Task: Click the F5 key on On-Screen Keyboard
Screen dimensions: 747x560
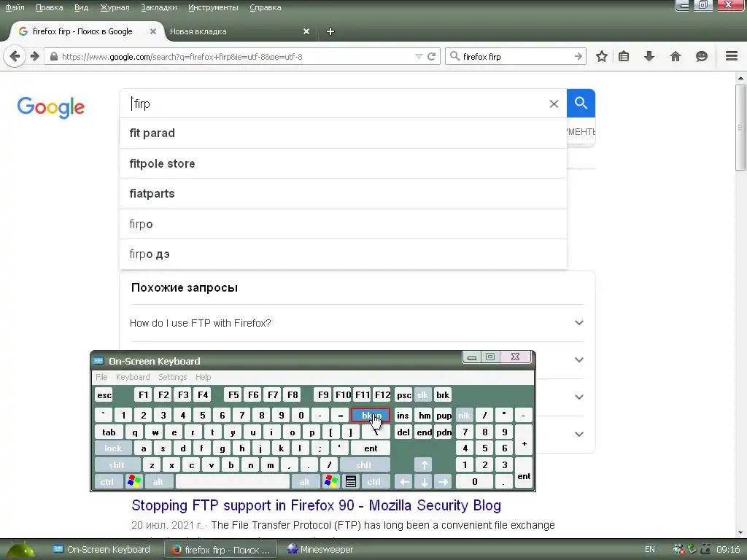Action: [x=233, y=394]
